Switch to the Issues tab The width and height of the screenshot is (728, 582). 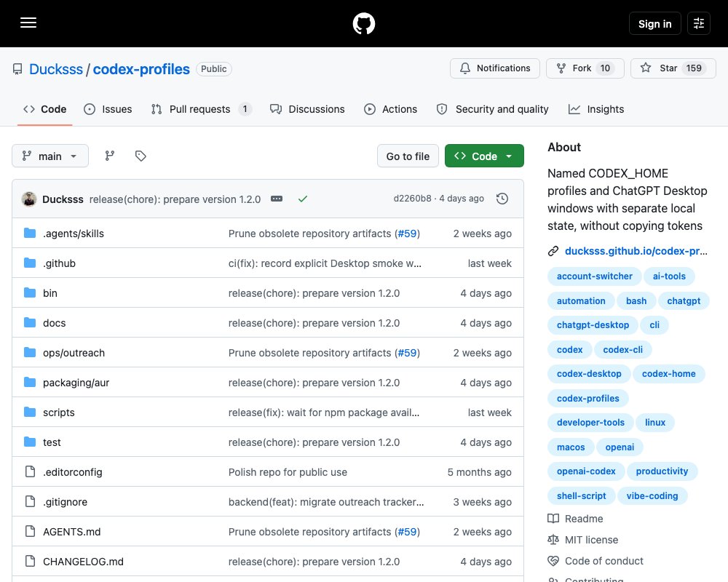tap(108, 109)
